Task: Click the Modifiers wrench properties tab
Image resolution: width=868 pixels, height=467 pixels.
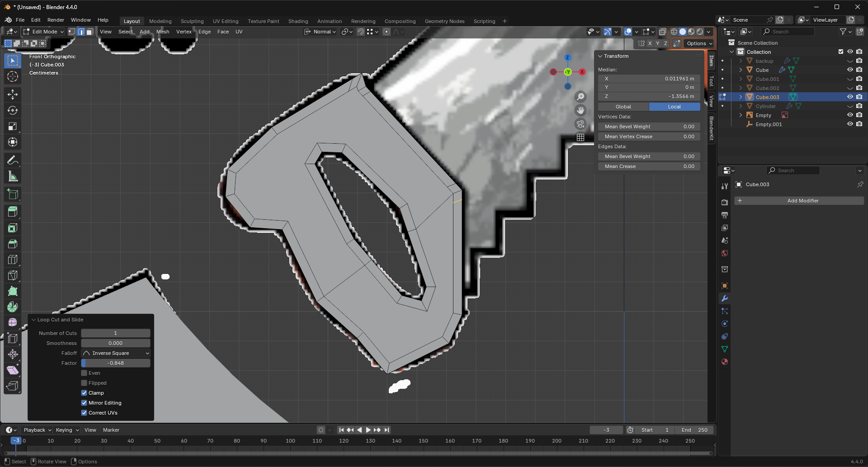Action: click(725, 298)
